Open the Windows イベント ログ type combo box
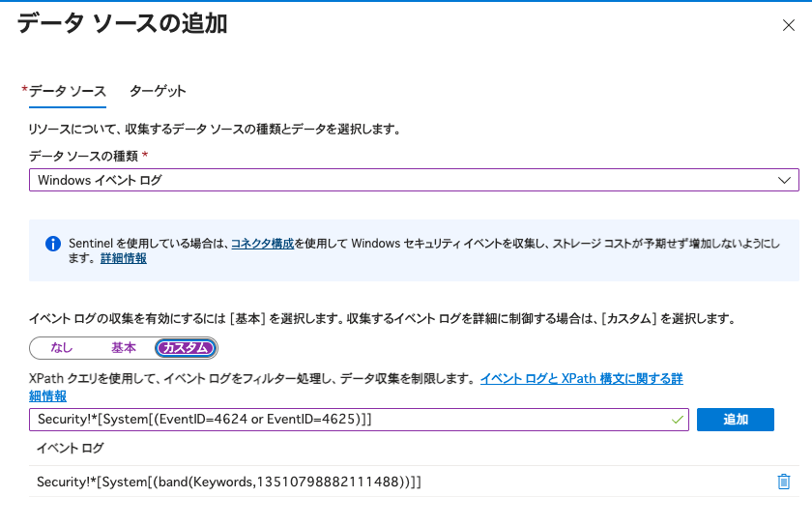Screen dimensions: 812x526 pyautogui.click(x=406, y=181)
